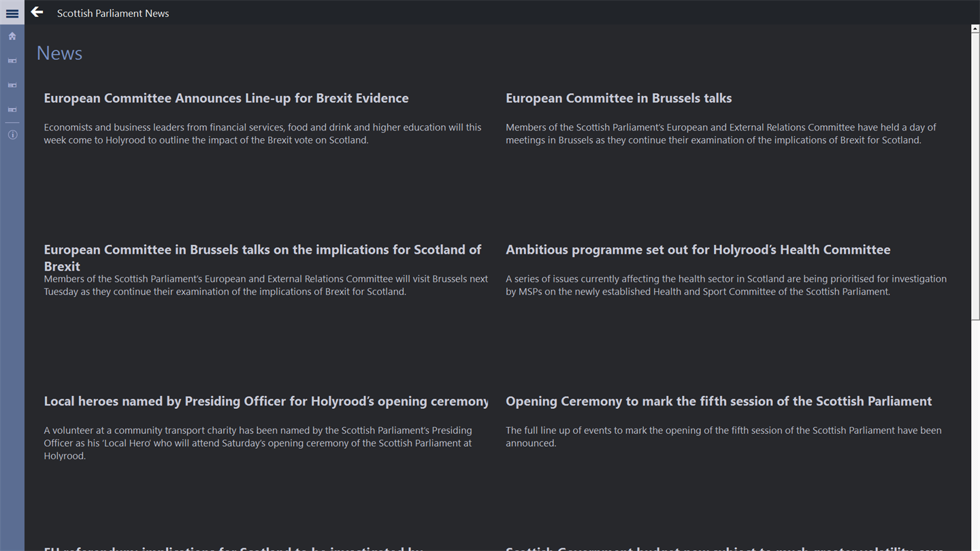Open 'Local heroes named by Presiding Officer' article
Image resolution: width=980 pixels, height=551 pixels.
tap(265, 401)
